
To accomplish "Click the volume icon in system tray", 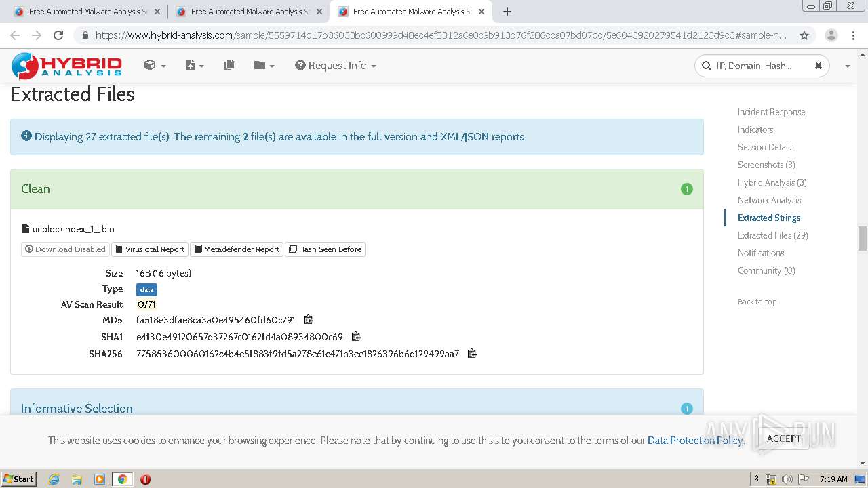I will [x=787, y=479].
